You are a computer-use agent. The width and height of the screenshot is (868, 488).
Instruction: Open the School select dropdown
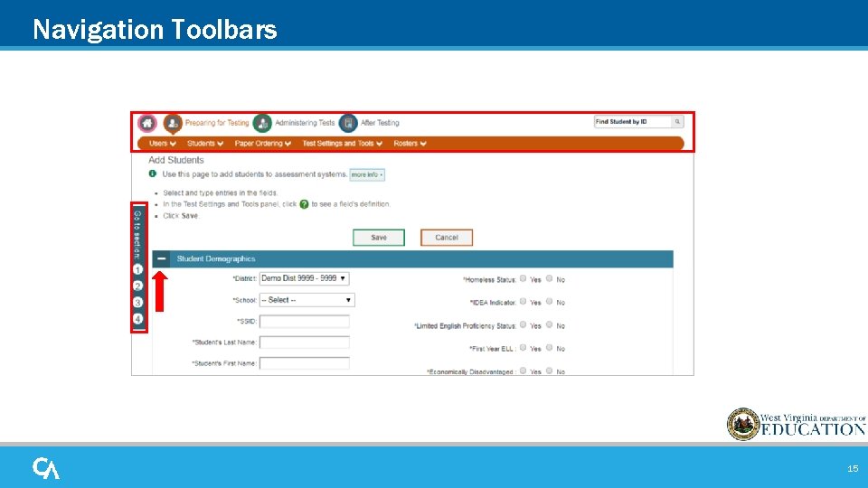pos(307,300)
